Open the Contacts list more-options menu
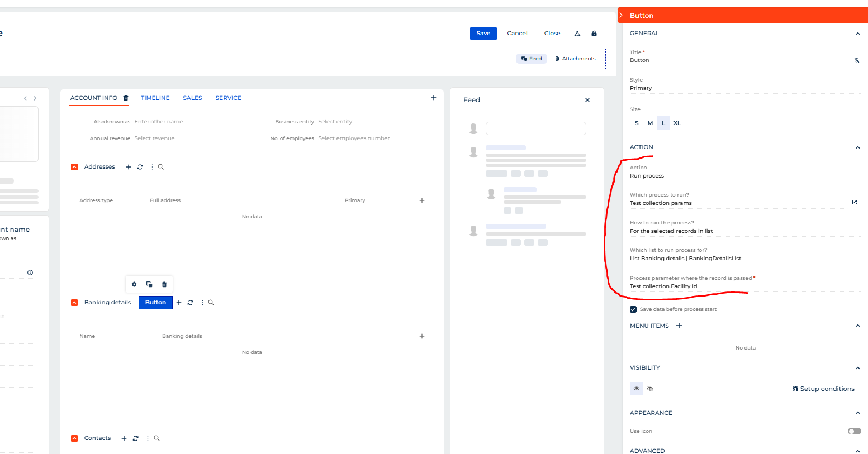 (148, 438)
